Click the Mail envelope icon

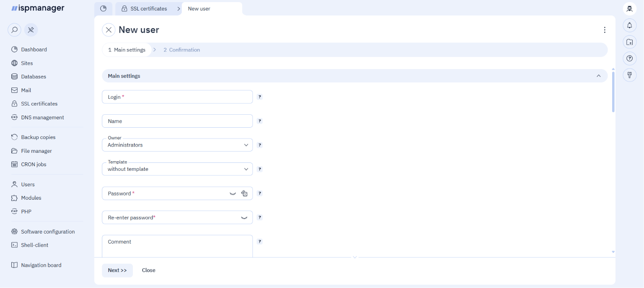coord(15,90)
